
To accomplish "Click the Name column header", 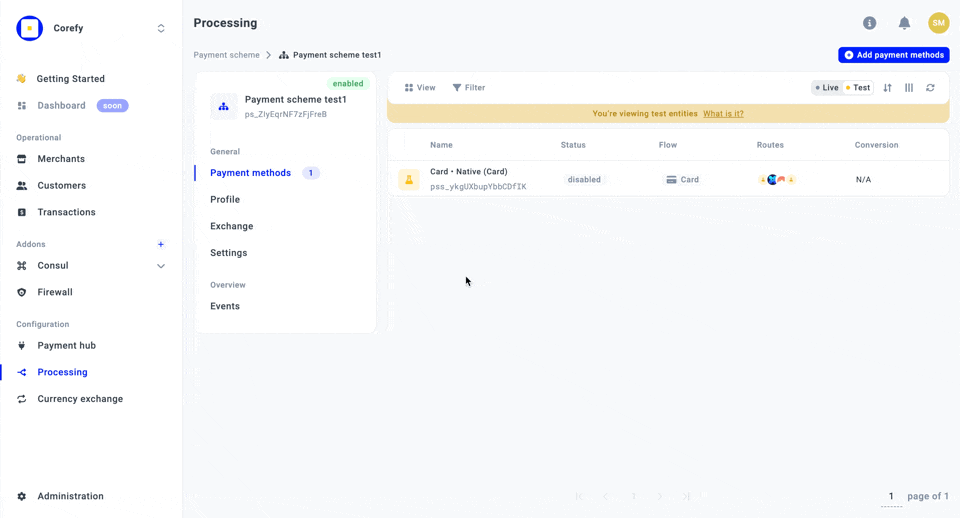I will coord(441,145).
